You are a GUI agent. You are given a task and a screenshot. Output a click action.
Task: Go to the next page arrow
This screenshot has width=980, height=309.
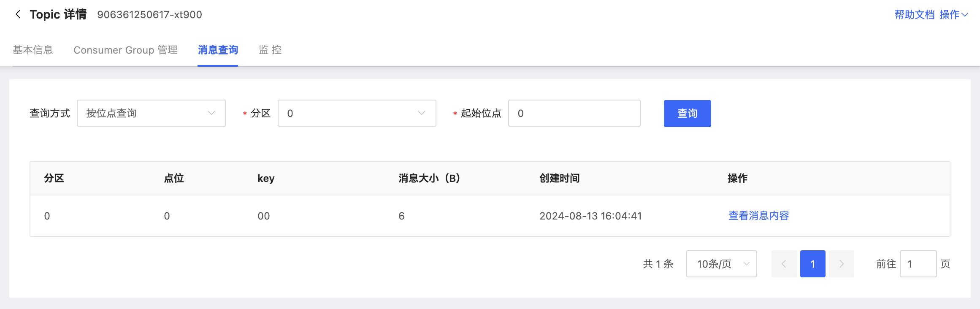coord(841,264)
